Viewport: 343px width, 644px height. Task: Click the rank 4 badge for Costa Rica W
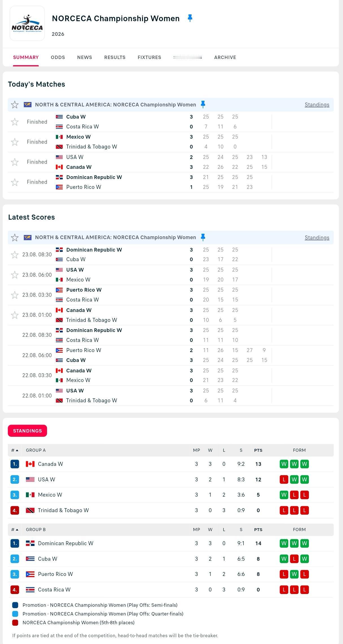[x=15, y=590]
